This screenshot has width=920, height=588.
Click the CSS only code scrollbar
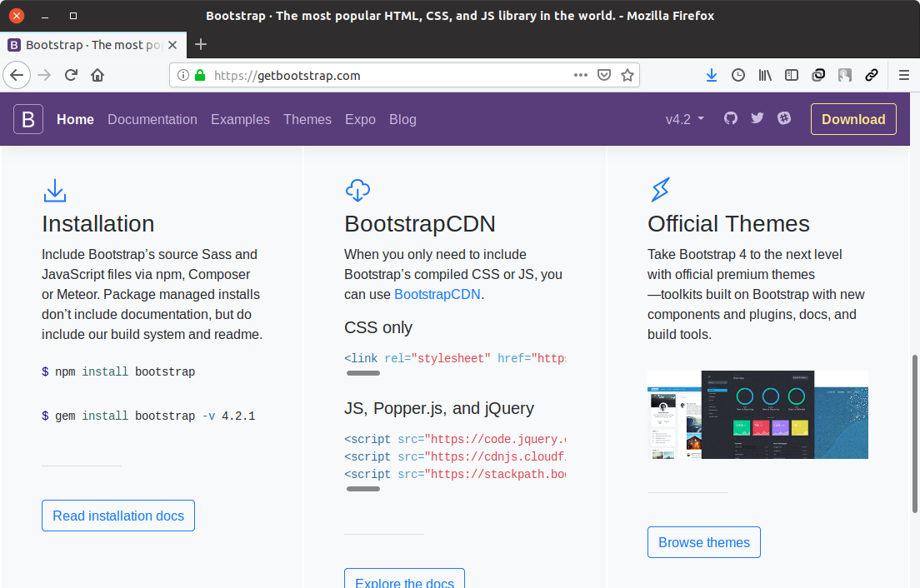pyautogui.click(x=363, y=373)
